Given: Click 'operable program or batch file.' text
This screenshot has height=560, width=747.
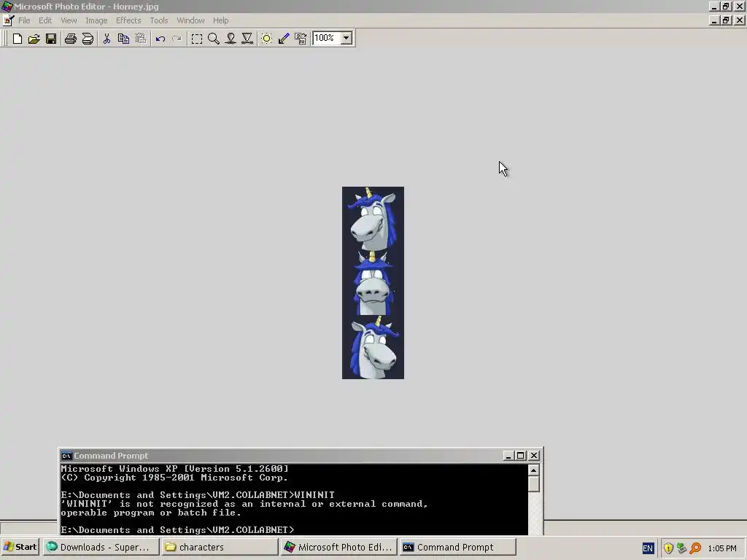Looking at the screenshot, I should 150,513.
